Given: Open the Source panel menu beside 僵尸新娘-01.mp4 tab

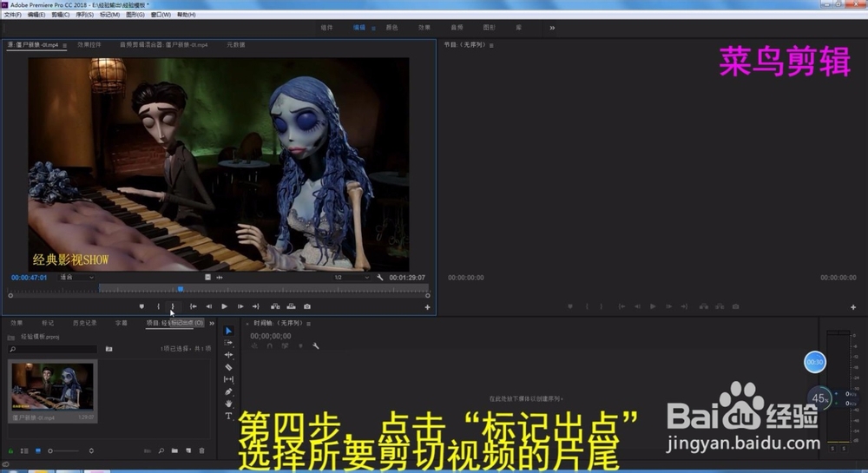Looking at the screenshot, I should pyautogui.click(x=65, y=45).
